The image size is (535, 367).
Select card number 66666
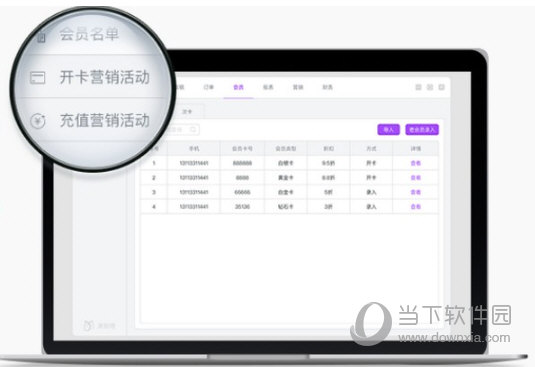click(242, 192)
